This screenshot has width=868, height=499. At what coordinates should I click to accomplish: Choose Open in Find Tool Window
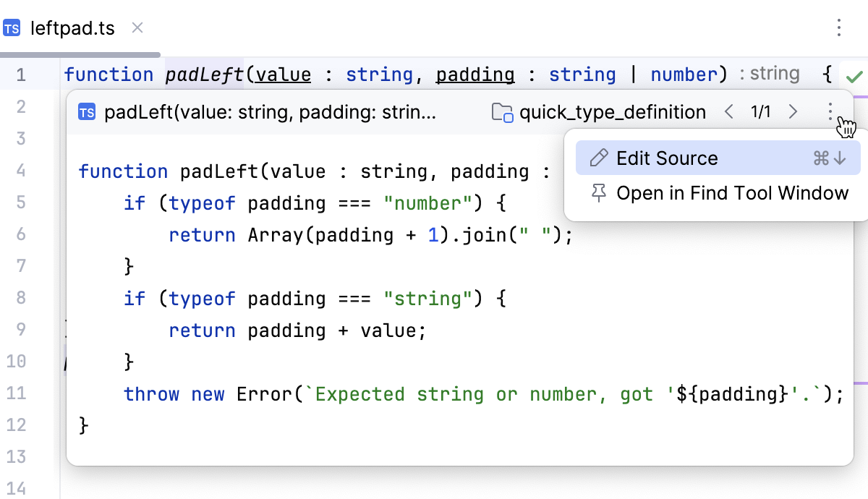point(732,193)
